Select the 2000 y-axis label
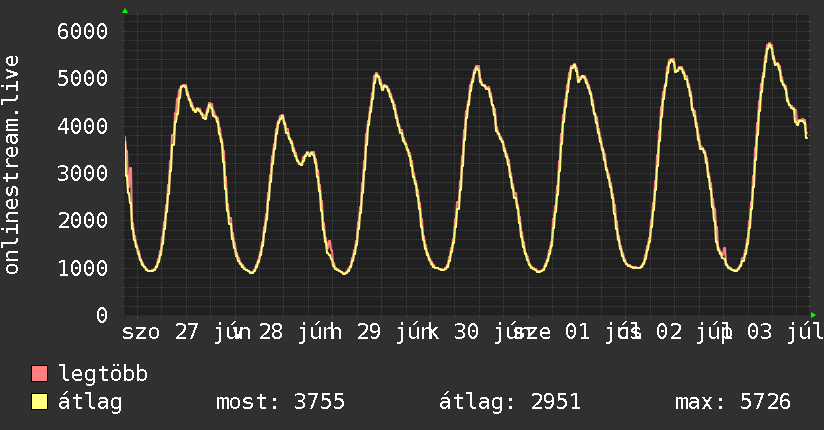 coord(83,221)
